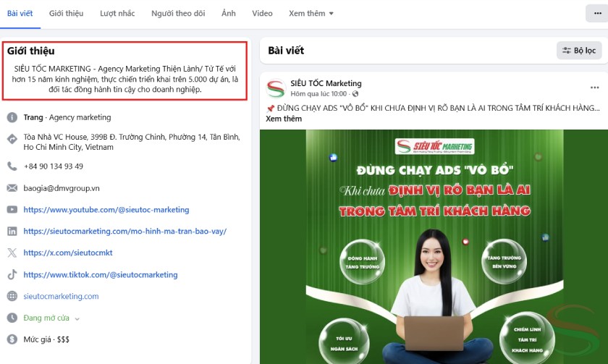Click the public globe icon on post
Image resolution: width=608 pixels, height=364 pixels.
point(355,94)
